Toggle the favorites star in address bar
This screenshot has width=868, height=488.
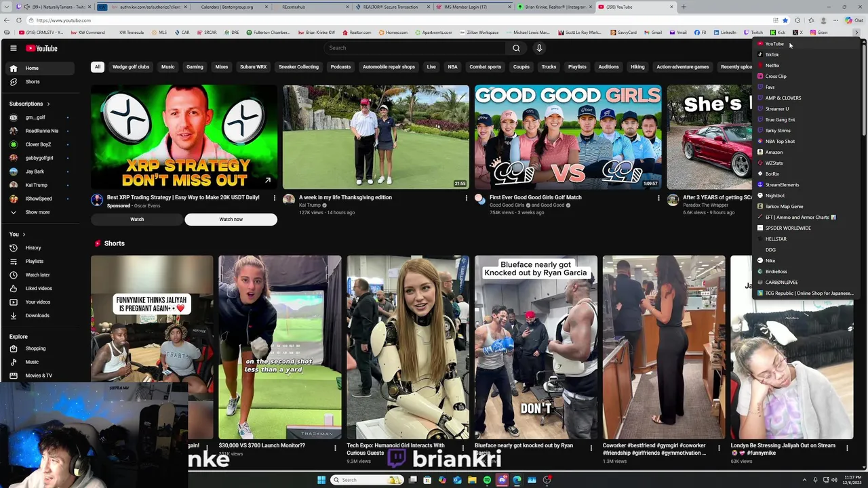coord(785,20)
